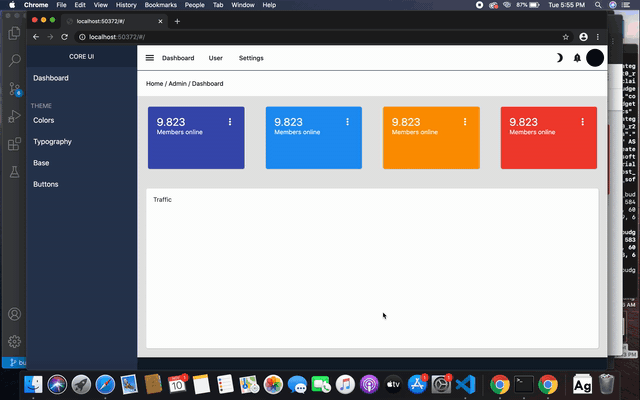Open the Chrome three-dot menu
This screenshot has height=400, width=640.
598,37
